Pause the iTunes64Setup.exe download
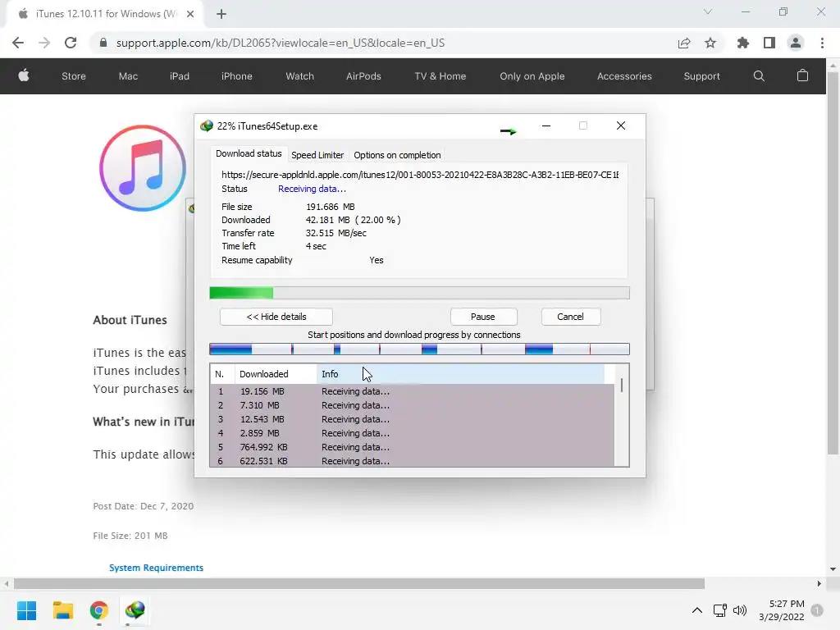The height and width of the screenshot is (630, 840). [x=482, y=317]
